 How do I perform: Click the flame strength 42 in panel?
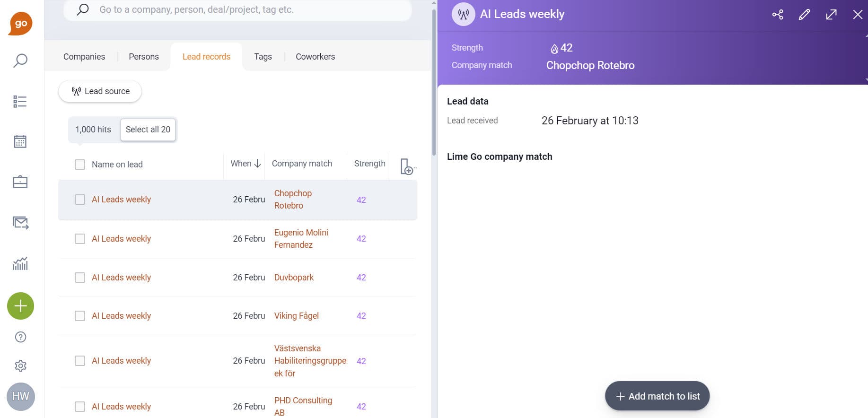tap(561, 48)
